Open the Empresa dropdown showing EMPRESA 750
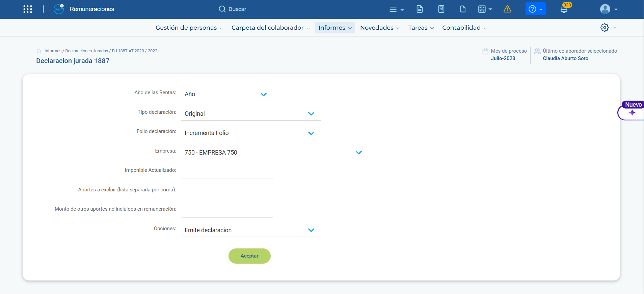 coord(275,153)
